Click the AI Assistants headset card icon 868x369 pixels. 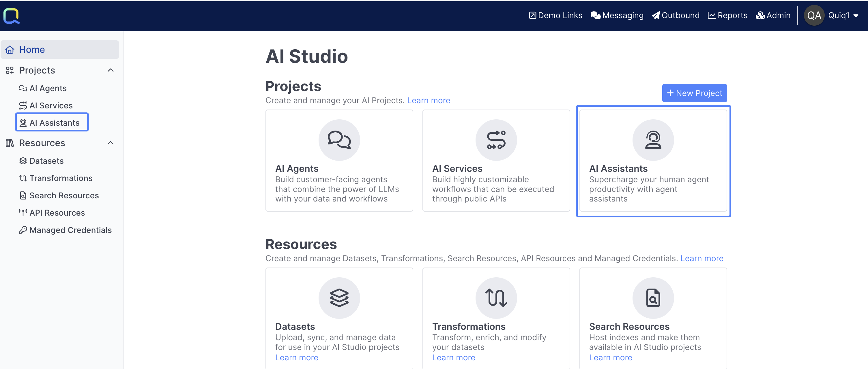click(x=653, y=140)
